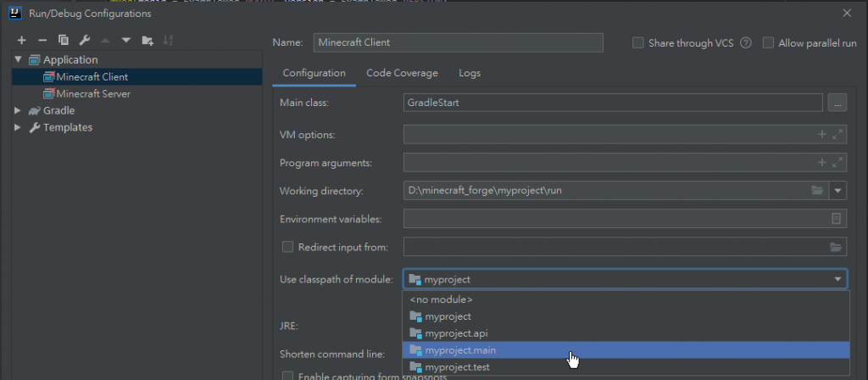Edit environment variables list icon

836,219
